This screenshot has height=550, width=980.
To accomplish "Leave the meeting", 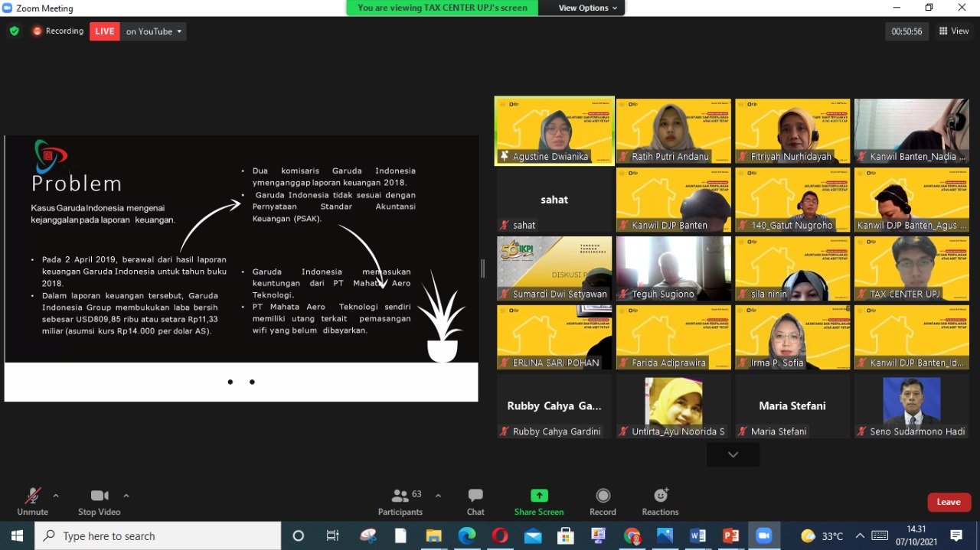I will [x=949, y=502].
